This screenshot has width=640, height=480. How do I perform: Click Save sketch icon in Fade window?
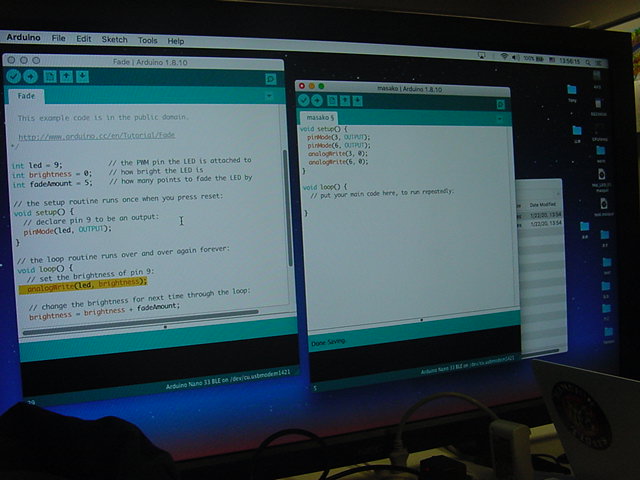point(82,77)
